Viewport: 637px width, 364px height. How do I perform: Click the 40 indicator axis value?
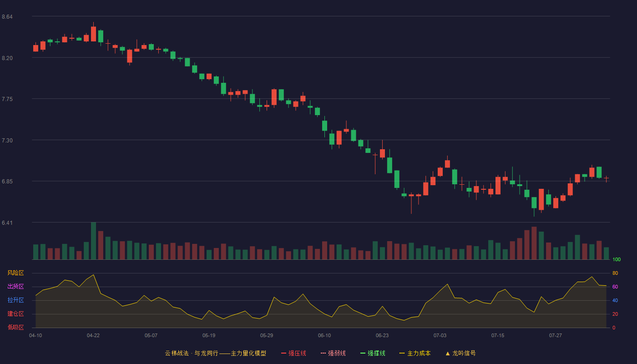615,300
